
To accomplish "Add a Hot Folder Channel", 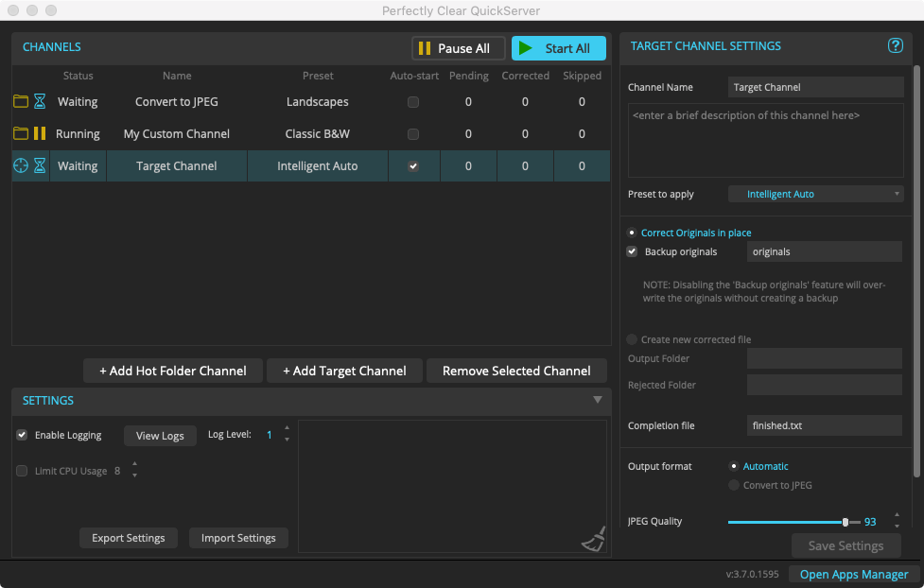I will 173,371.
